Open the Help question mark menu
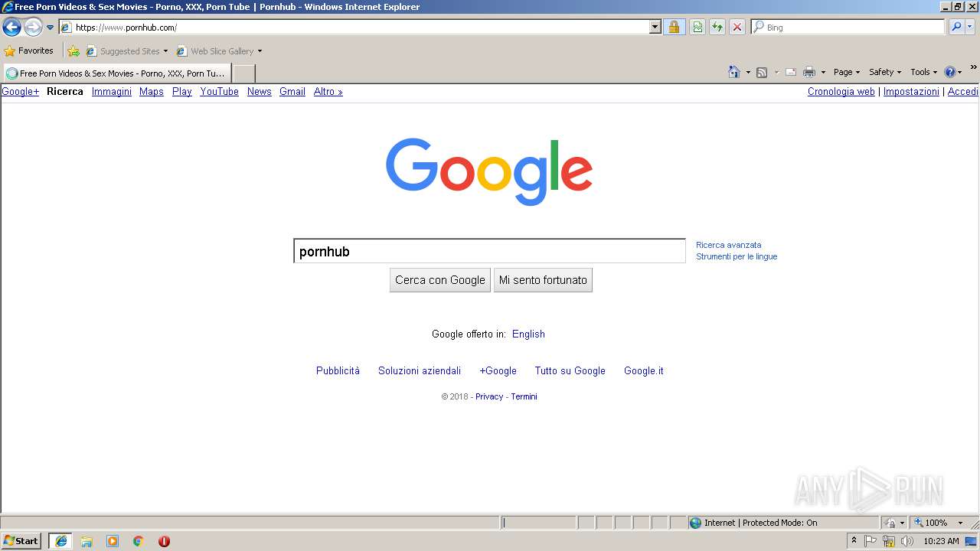 coord(953,72)
